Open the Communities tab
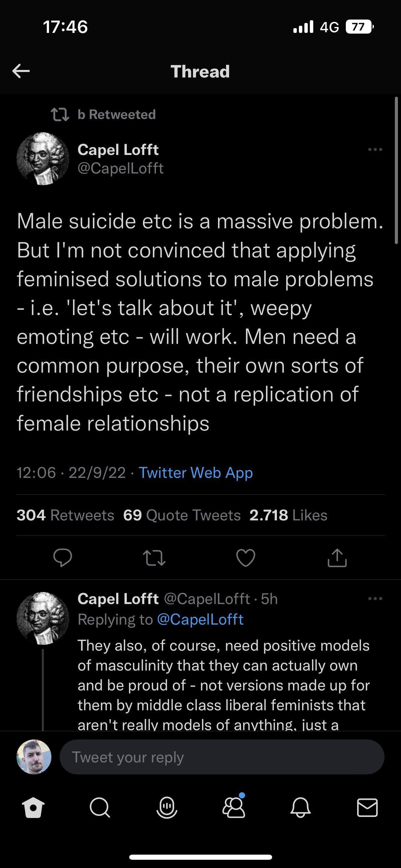Screen dimensions: 401x868 [234, 808]
